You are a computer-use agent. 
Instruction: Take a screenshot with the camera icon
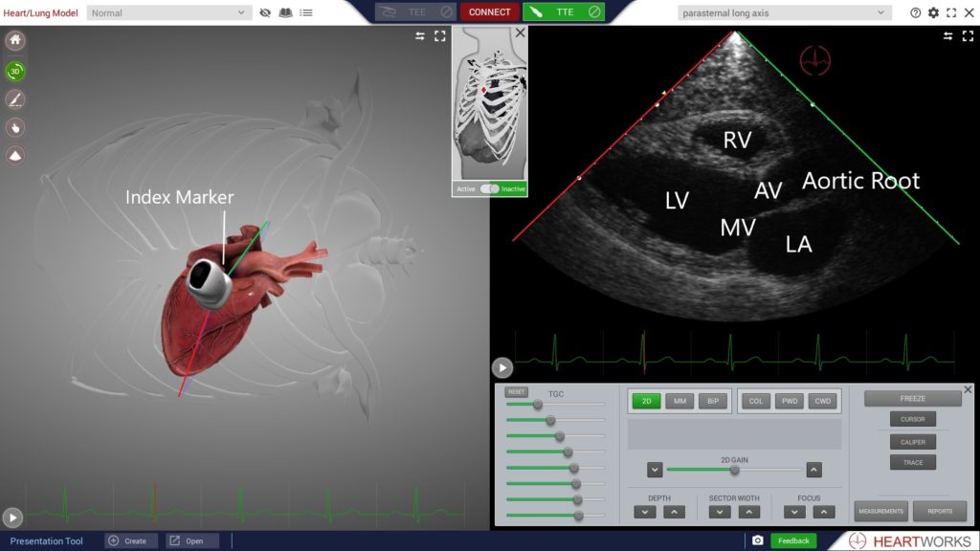757,540
